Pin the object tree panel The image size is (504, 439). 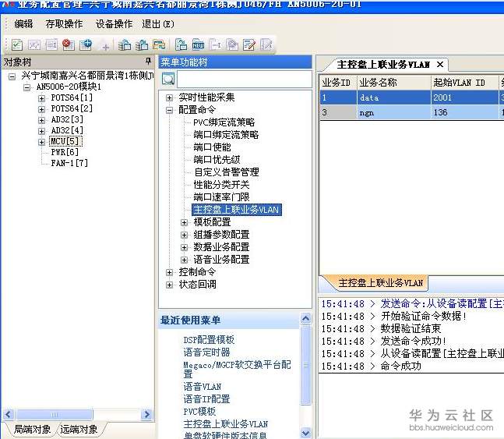coord(148,61)
